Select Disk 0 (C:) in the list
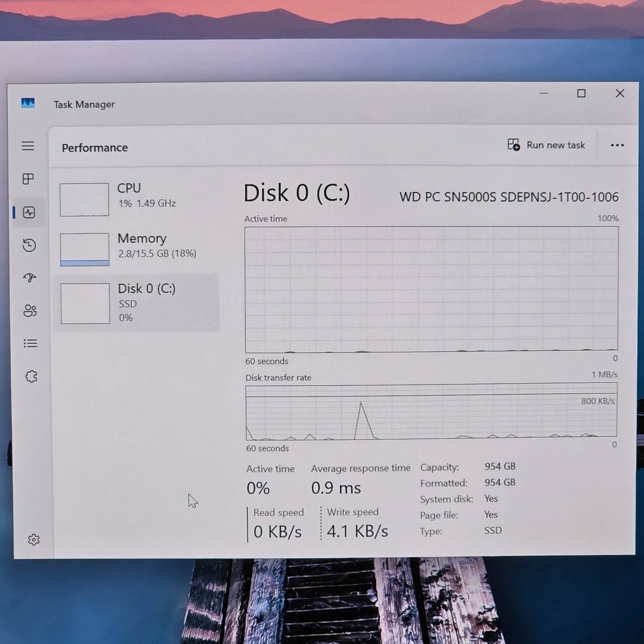The width and height of the screenshot is (644, 644). (147, 303)
